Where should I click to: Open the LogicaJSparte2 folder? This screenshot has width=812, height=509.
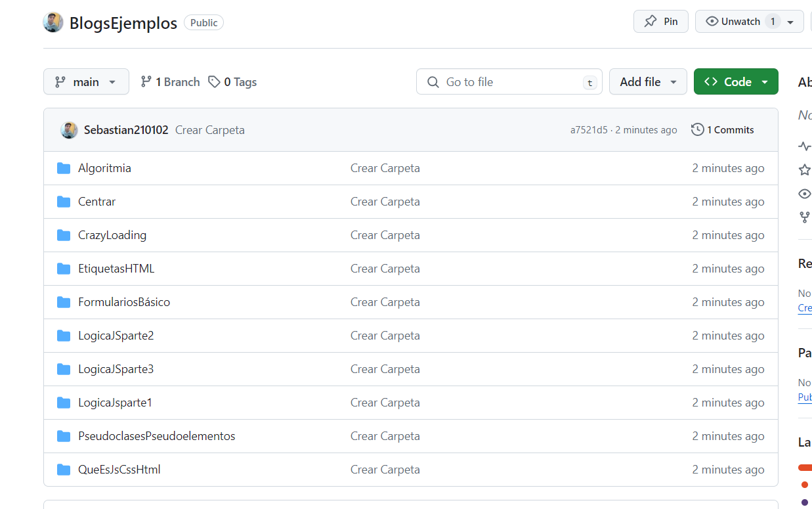tap(116, 336)
